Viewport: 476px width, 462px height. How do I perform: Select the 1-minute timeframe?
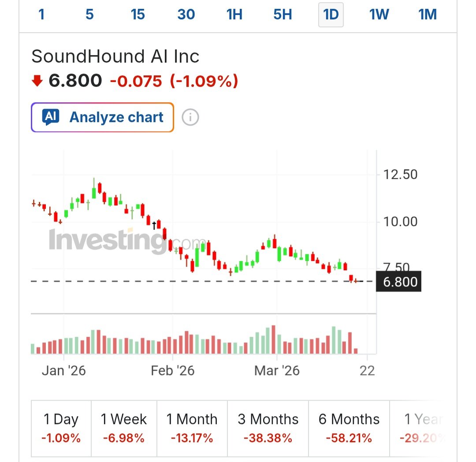[41, 15]
